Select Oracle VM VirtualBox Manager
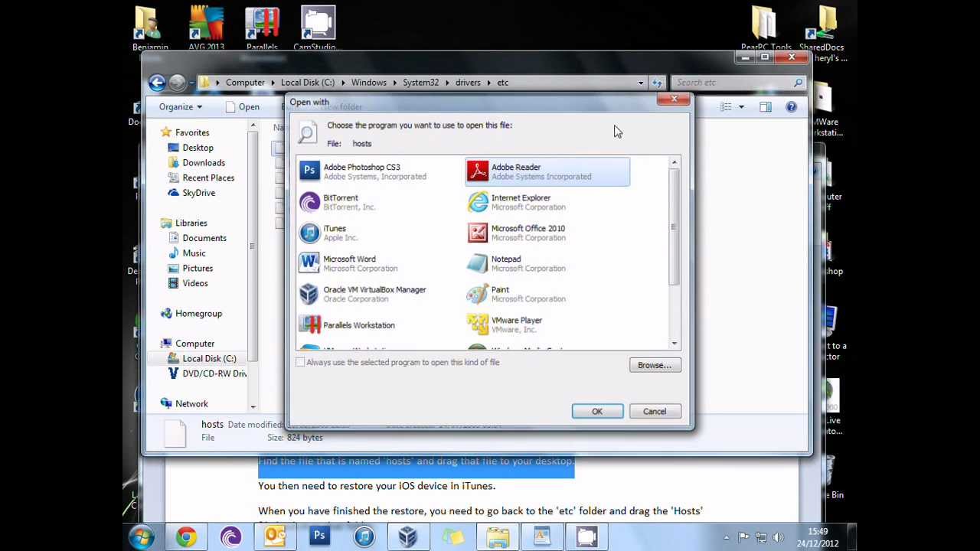980x551 pixels. [x=375, y=294]
